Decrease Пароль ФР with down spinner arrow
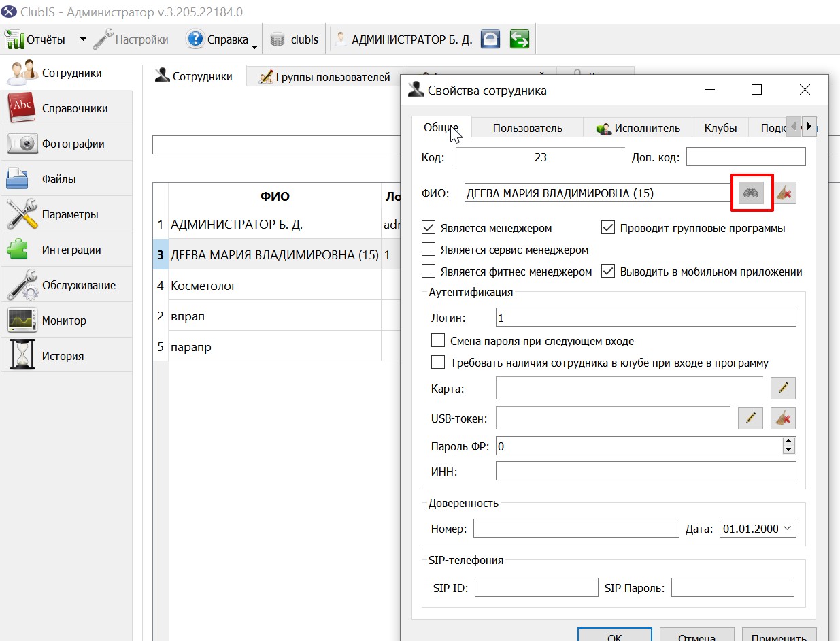840x641 pixels. point(789,450)
